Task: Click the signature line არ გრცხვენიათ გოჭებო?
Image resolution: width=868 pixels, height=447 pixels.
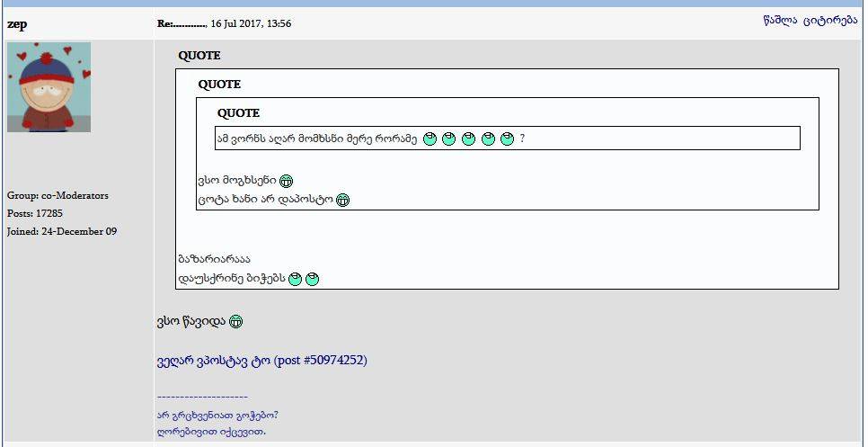Action: pos(217,416)
